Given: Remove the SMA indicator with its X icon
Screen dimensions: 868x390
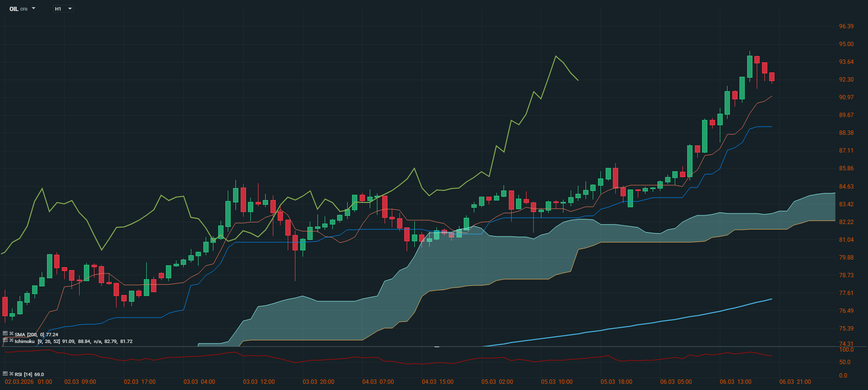Looking at the screenshot, I should (x=11, y=333).
